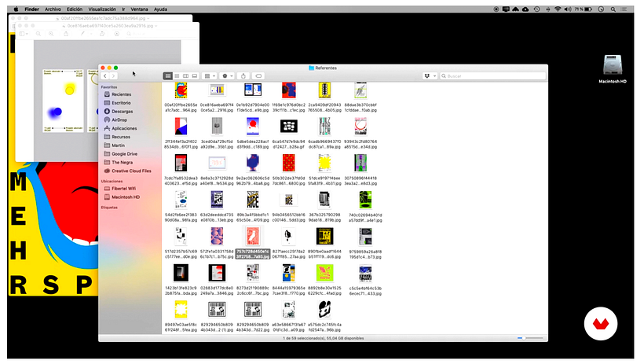Open the Archivo menu

point(53,9)
